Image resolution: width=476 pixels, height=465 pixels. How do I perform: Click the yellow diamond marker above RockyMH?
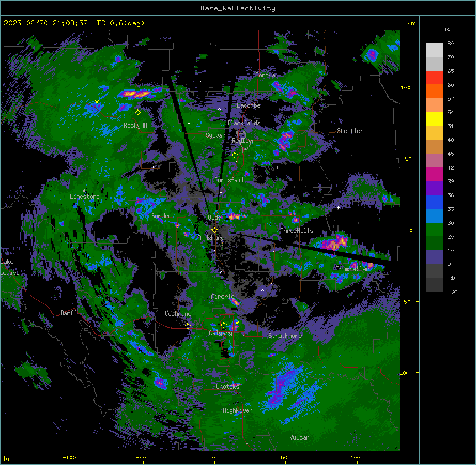(x=138, y=113)
